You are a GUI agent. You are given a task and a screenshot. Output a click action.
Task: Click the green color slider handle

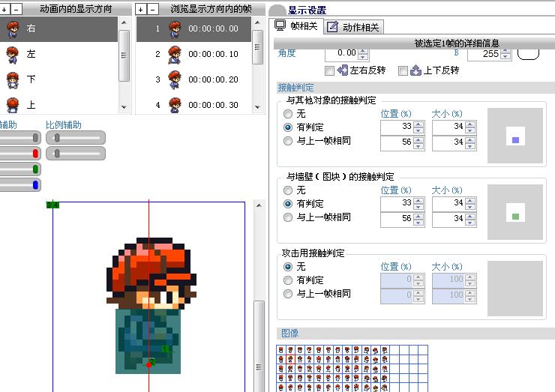coord(35,169)
